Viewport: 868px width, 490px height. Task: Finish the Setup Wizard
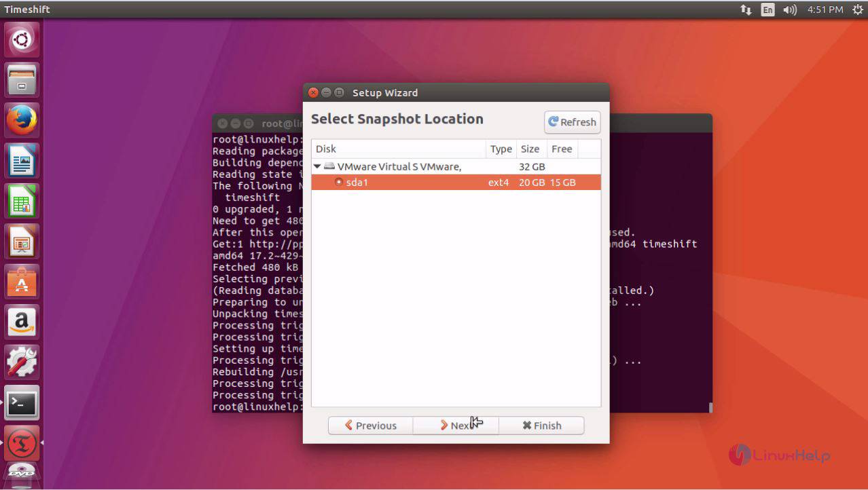click(541, 426)
